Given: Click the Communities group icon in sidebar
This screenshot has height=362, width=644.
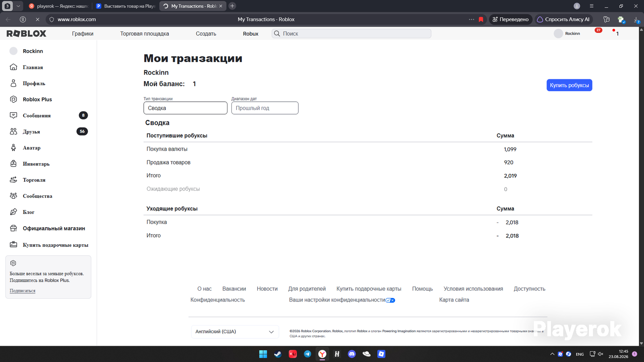Looking at the screenshot, I should point(13,196).
